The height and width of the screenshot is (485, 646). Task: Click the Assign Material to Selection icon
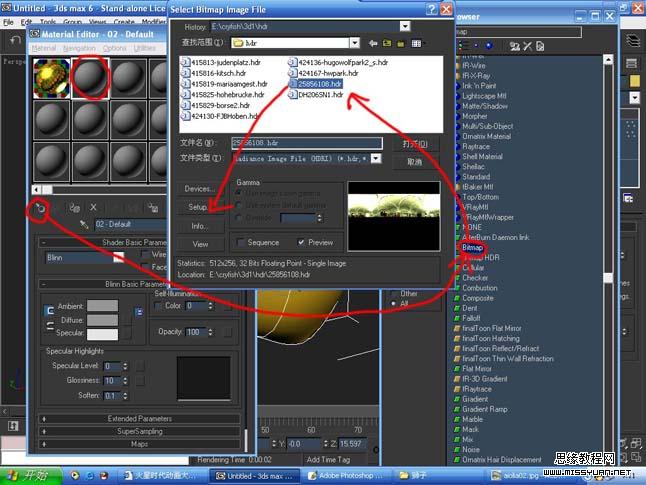[x=75, y=208]
